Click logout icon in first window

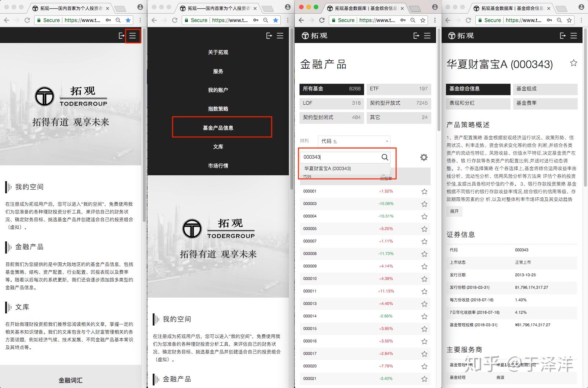point(121,36)
